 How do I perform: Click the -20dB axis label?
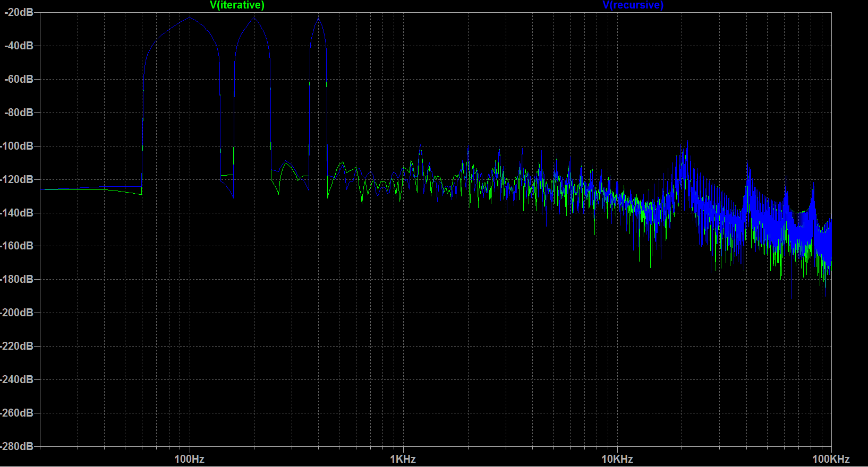coord(19,12)
